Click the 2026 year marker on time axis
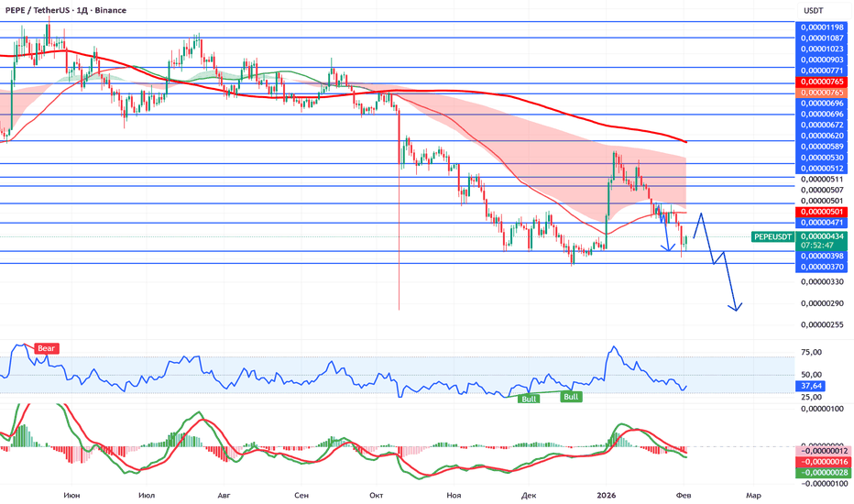Screen dimensions: 854x504 [607, 495]
